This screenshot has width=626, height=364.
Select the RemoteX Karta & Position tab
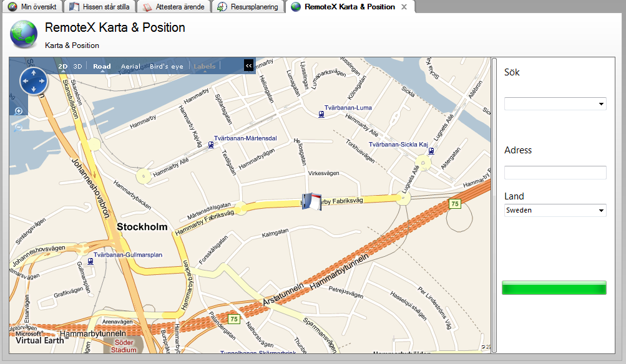coord(350,7)
